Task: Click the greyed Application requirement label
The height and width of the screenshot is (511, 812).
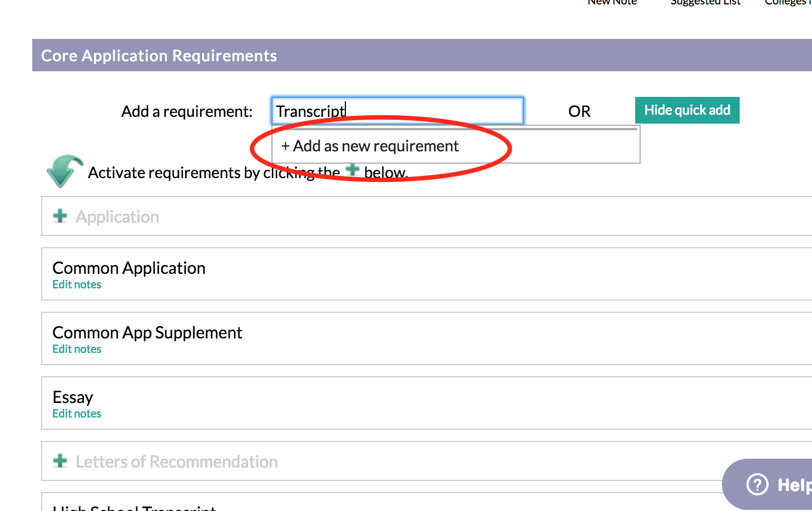Action: pos(117,217)
